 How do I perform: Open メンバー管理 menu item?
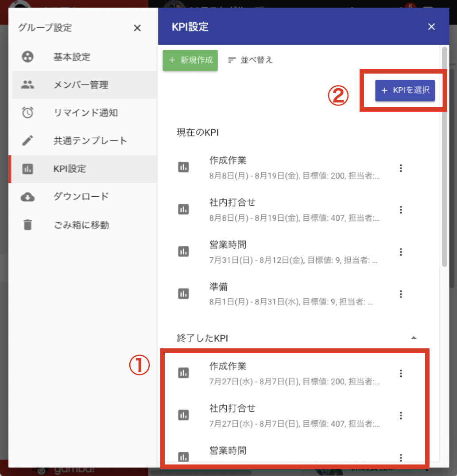84,85
